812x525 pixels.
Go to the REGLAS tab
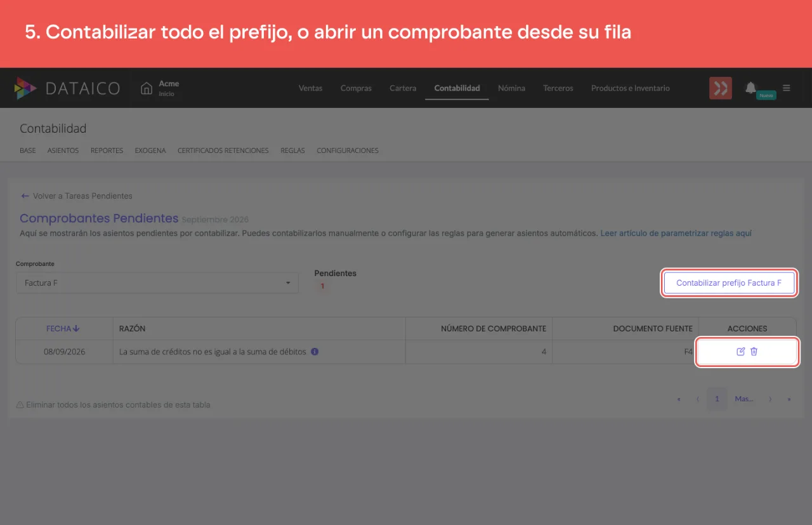pyautogui.click(x=292, y=150)
